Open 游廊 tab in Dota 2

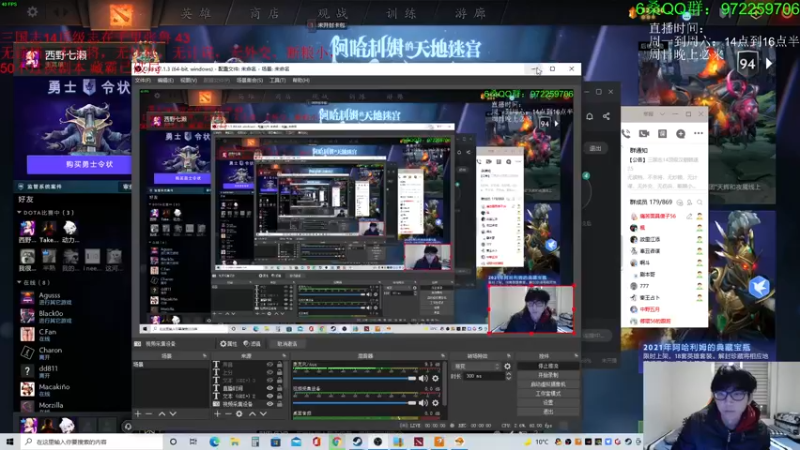(470, 13)
